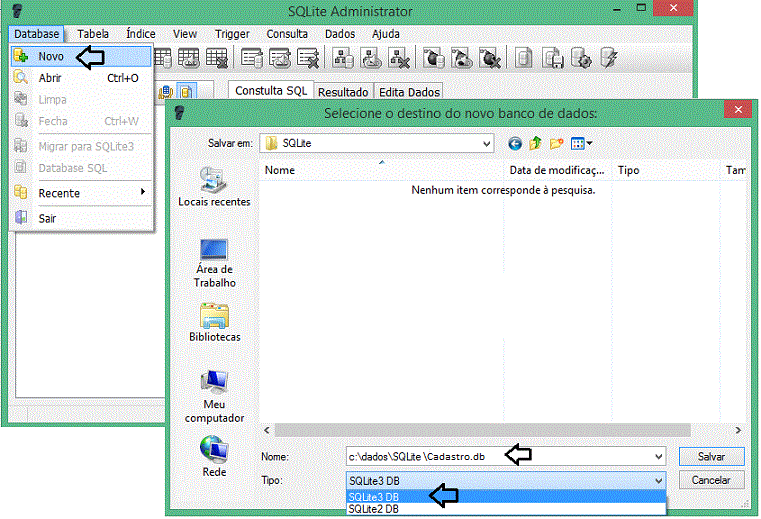761x519 pixels.
Task: Click the delete view toolbar icon
Action: pyautogui.click(x=399, y=58)
